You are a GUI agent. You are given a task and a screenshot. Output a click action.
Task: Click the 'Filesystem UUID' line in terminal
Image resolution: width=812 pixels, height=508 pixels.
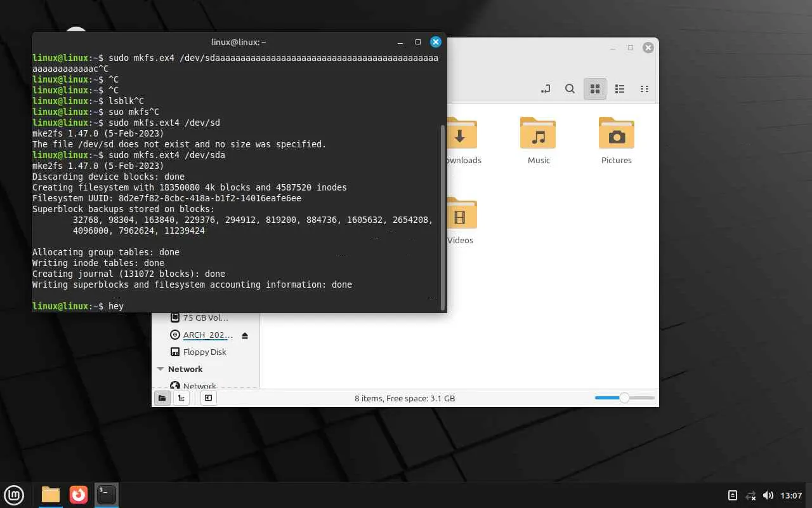167,198
